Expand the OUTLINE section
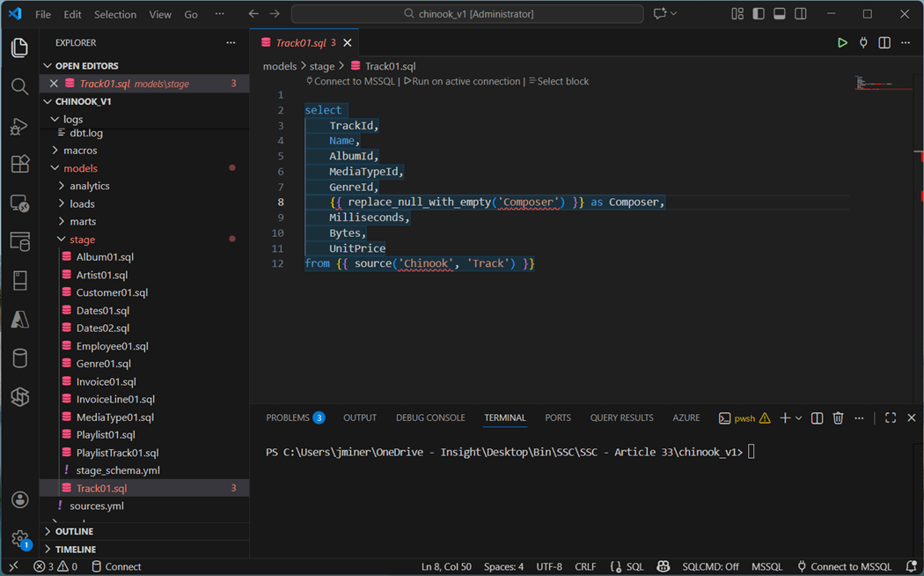924x576 pixels. click(74, 531)
